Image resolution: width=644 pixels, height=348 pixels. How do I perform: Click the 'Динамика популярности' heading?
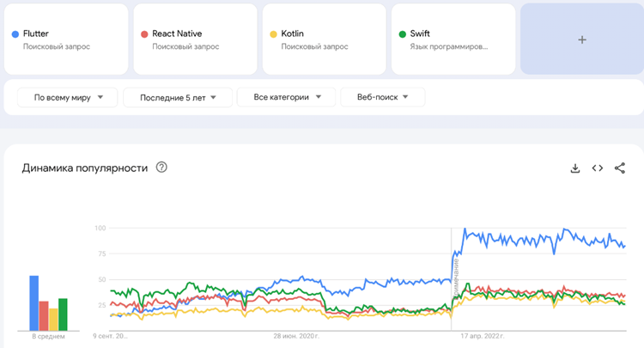[x=85, y=168]
